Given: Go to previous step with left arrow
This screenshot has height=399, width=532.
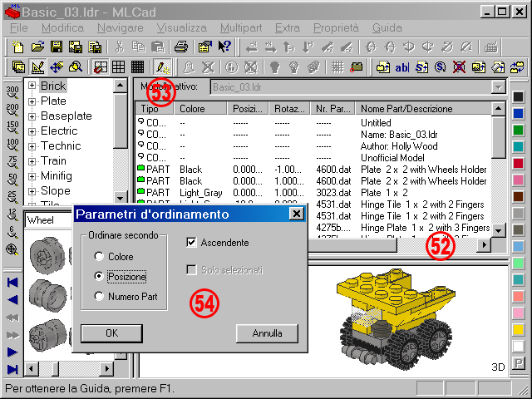Looking at the screenshot, I should [x=12, y=300].
